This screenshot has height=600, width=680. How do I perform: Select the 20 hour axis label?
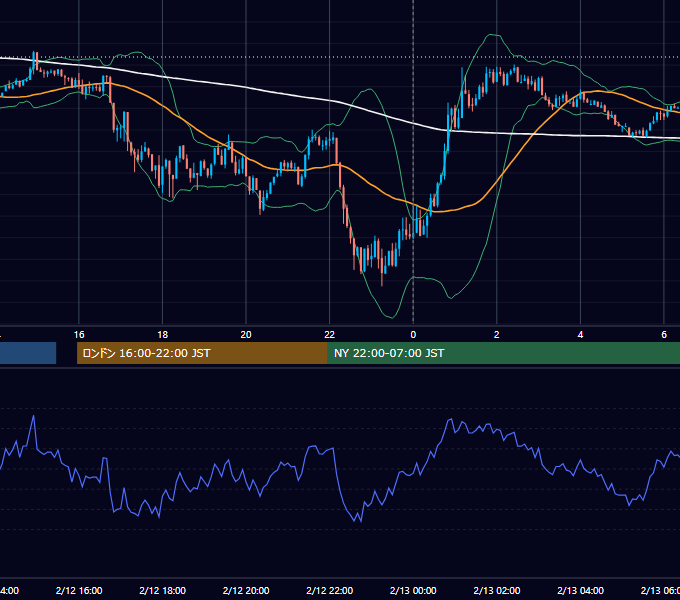[x=246, y=335]
